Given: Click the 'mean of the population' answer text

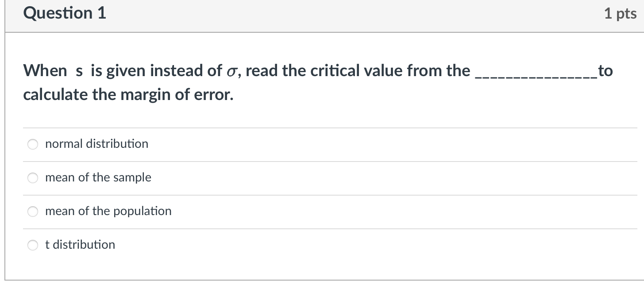Looking at the screenshot, I should (108, 211).
